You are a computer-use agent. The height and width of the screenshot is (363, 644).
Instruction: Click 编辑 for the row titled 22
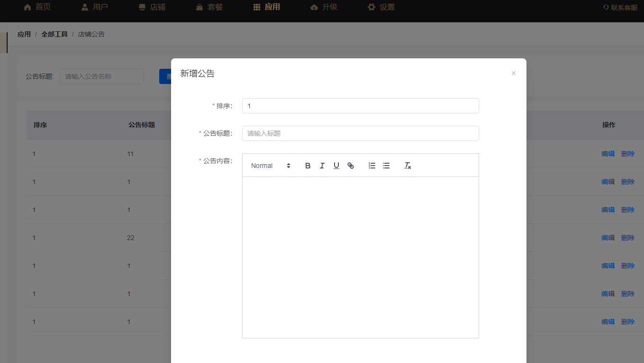(x=608, y=238)
